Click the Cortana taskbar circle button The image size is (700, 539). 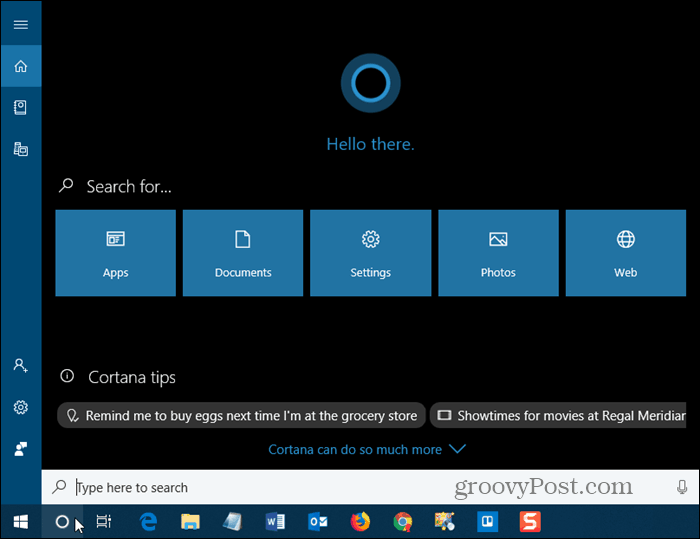(62, 522)
